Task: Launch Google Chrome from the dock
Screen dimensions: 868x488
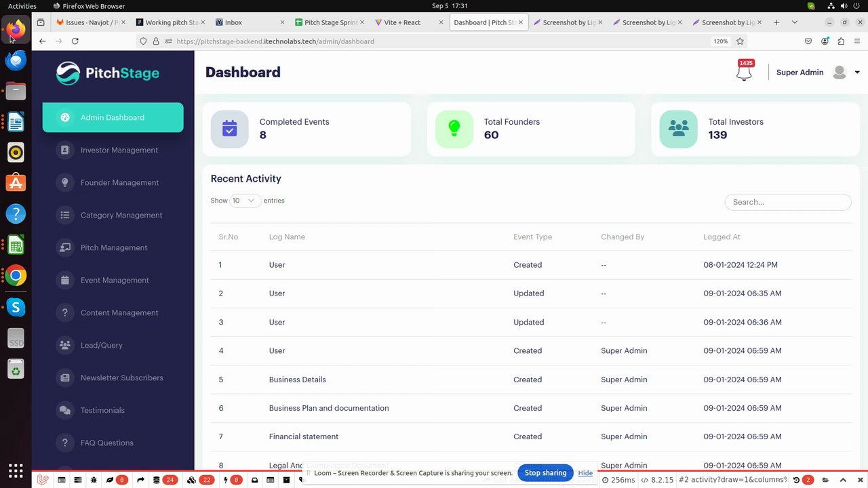Action: 16,276
